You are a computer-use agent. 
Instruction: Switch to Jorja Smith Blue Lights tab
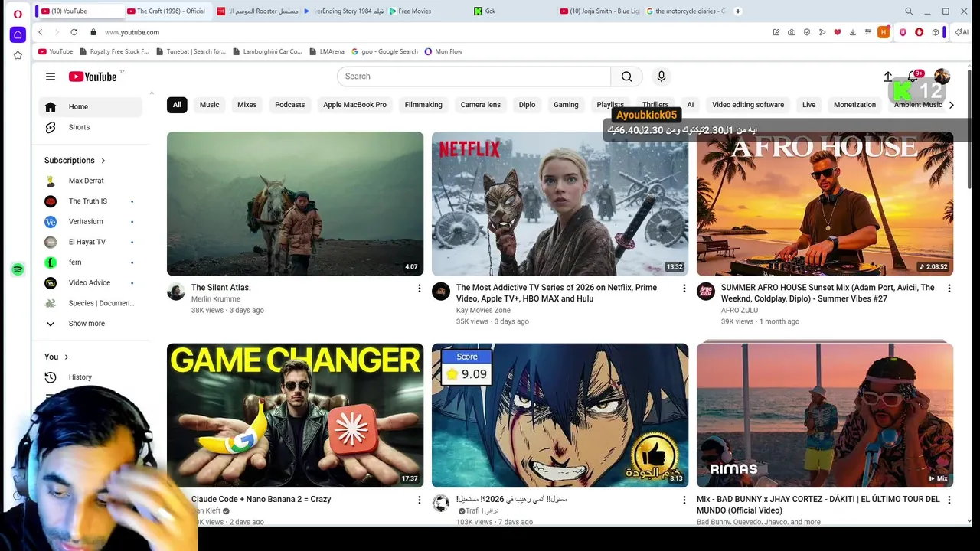[600, 11]
